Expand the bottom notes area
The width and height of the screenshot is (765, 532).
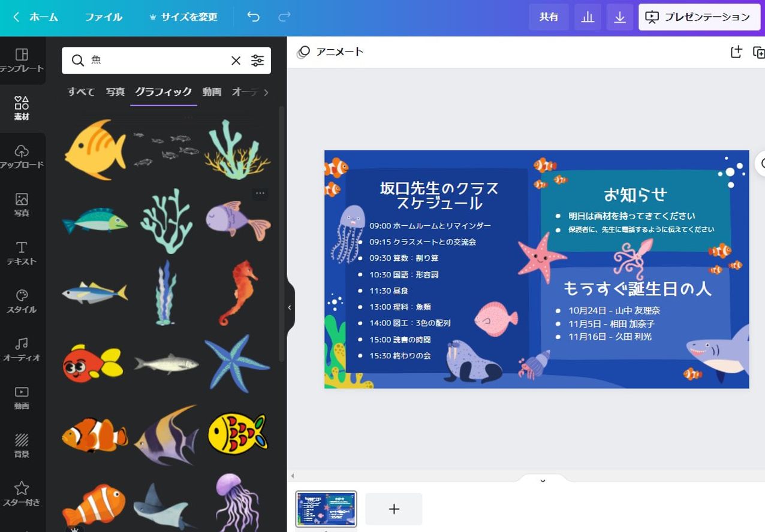pos(543,480)
